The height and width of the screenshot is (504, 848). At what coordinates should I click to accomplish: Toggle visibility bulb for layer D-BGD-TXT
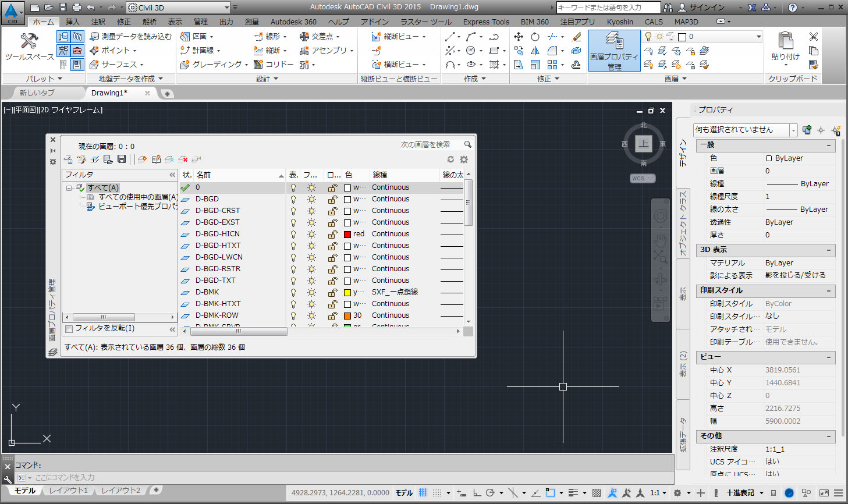(293, 281)
